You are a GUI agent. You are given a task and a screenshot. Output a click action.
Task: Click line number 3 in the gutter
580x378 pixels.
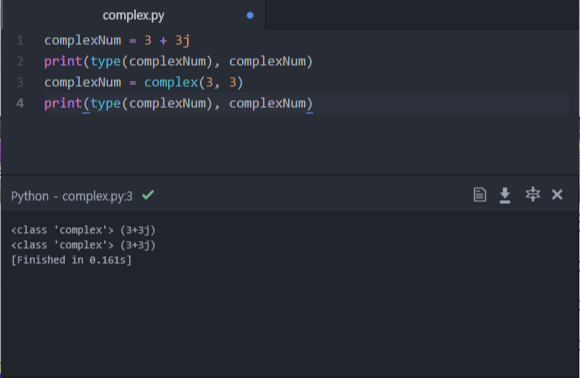(20, 82)
